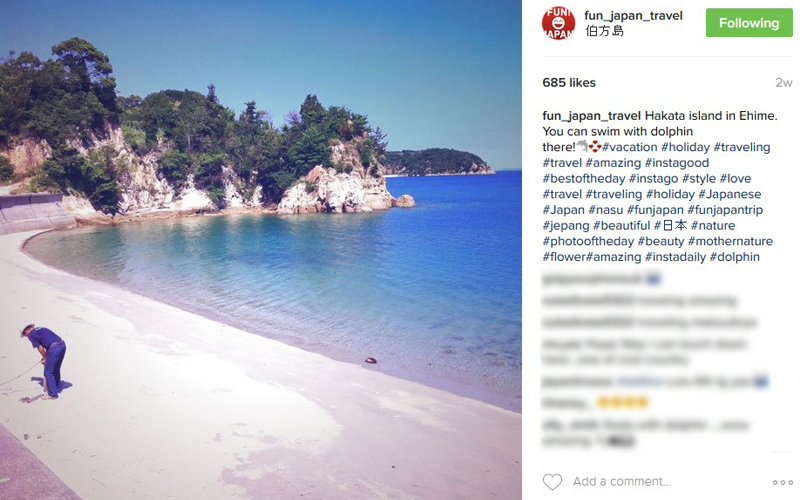Click the #instadaily hashtag
This screenshot has height=500, width=800.
click(675, 257)
